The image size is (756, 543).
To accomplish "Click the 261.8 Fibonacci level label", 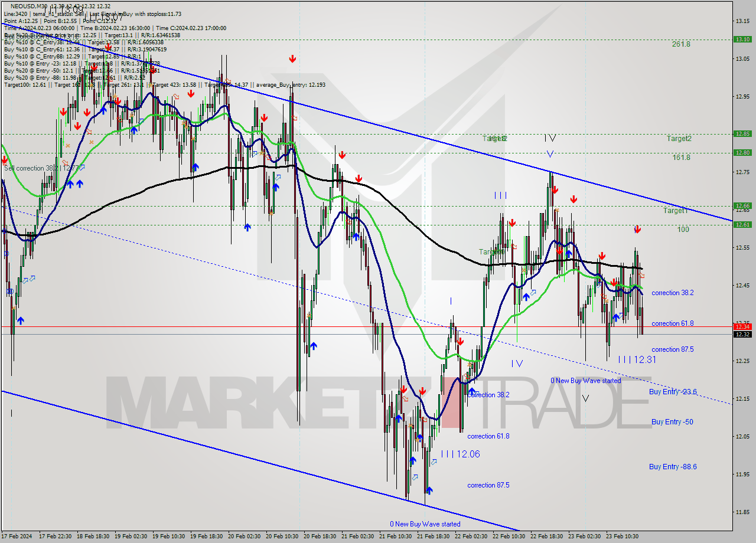I will [681, 44].
